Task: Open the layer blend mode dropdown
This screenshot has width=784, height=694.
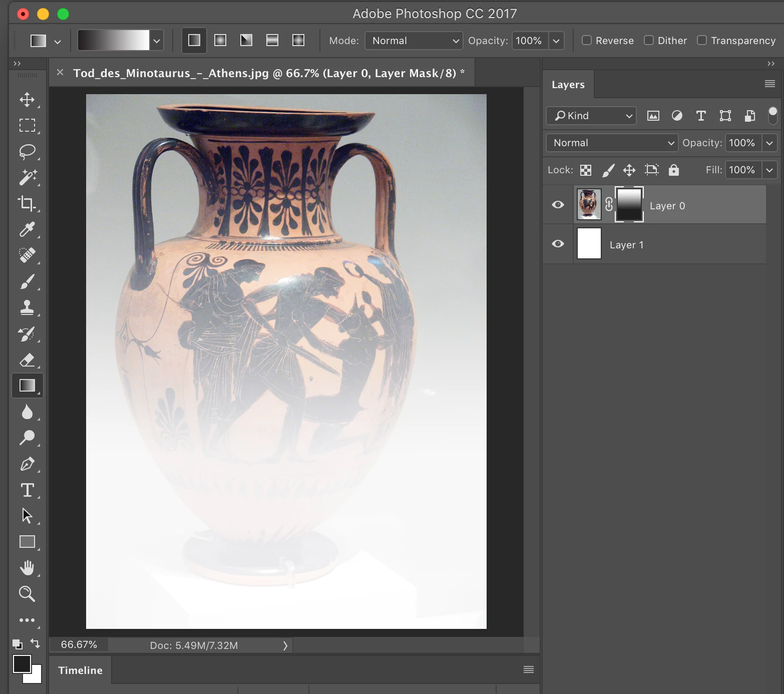Action: coord(612,143)
